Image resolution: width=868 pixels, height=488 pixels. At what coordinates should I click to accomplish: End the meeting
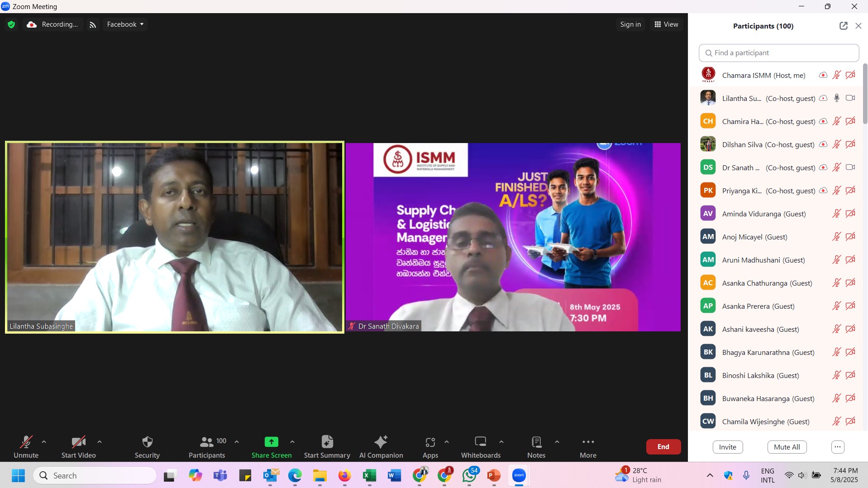[x=663, y=447]
